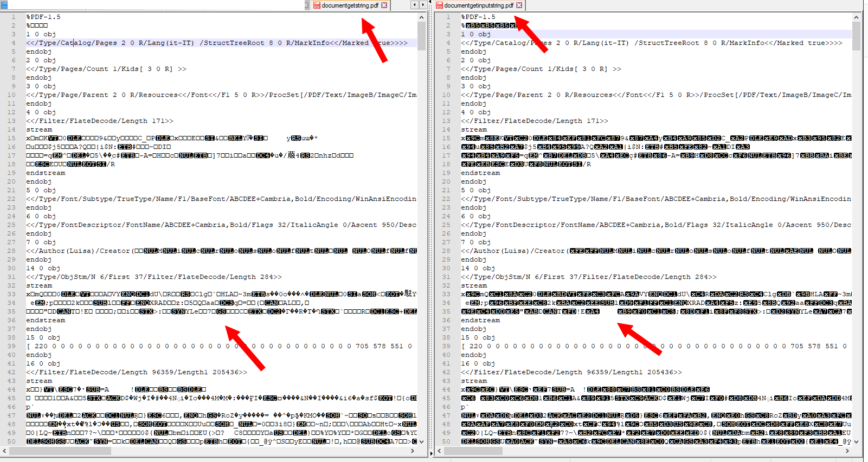Click 'Length 96359/Length1 205436' line in right pane
The image size is (868, 462).
571,372
